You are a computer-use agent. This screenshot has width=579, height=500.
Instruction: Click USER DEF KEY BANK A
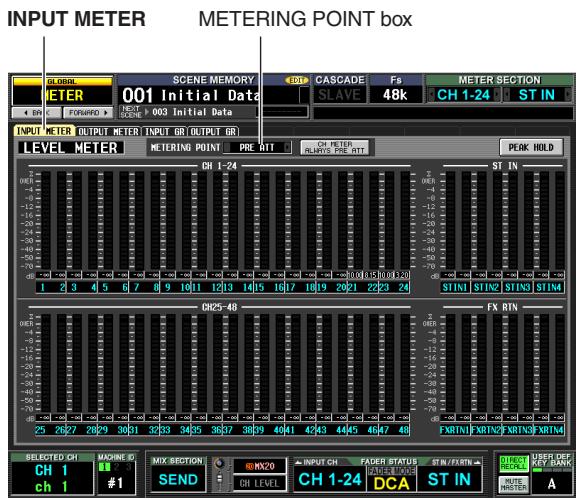pos(551,484)
